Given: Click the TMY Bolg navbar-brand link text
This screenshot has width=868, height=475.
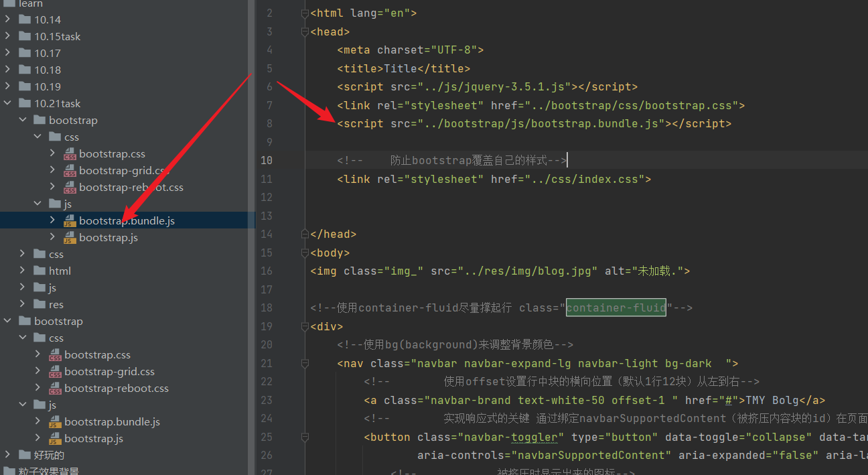Looking at the screenshot, I should coord(772,400).
